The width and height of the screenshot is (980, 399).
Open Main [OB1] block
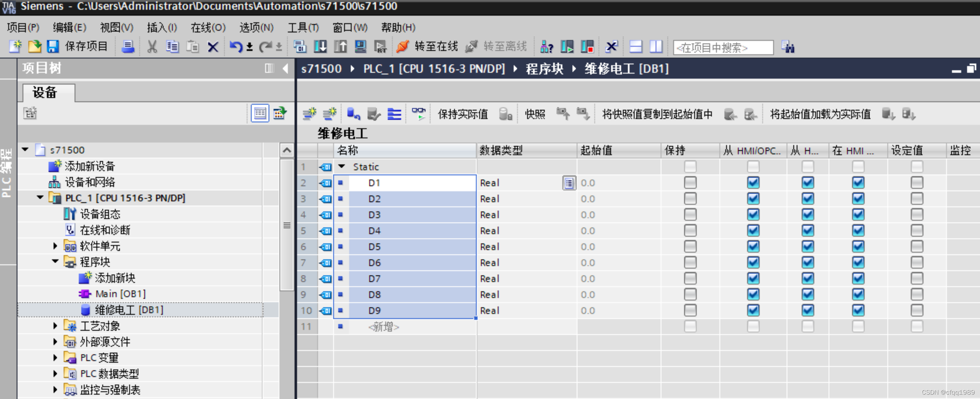click(120, 294)
